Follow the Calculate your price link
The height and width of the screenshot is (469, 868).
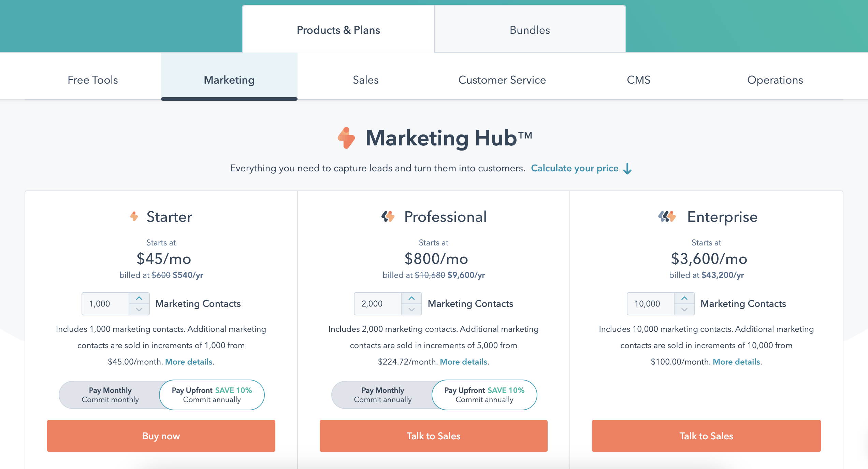(x=575, y=168)
